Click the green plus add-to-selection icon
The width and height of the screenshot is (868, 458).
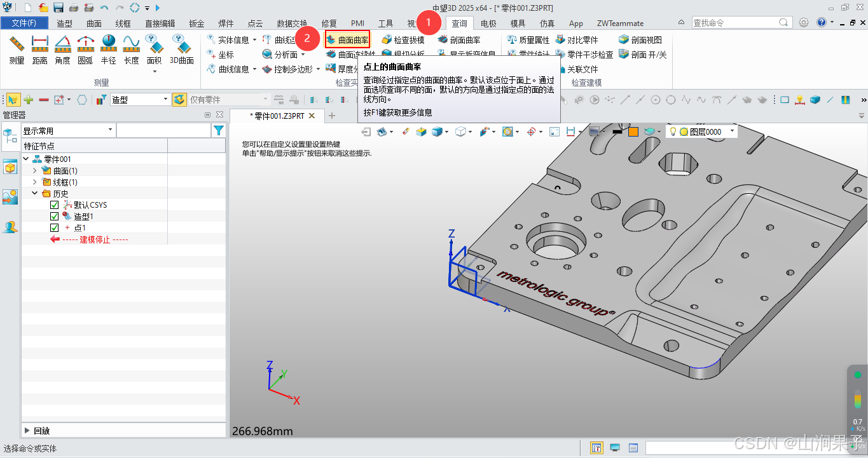(29, 100)
